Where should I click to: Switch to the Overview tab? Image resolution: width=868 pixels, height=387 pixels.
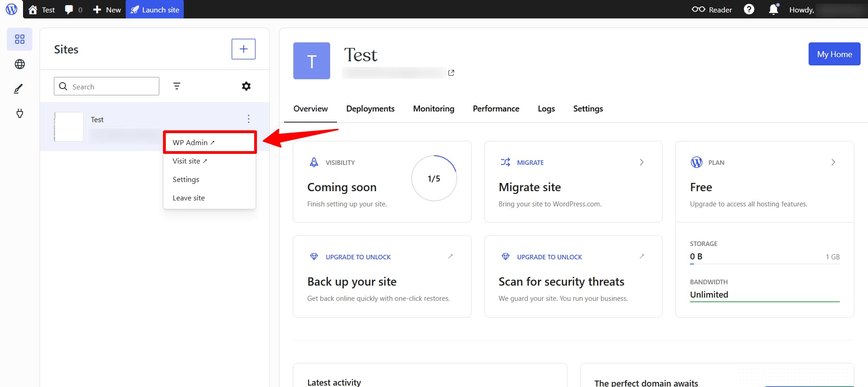[x=310, y=109]
